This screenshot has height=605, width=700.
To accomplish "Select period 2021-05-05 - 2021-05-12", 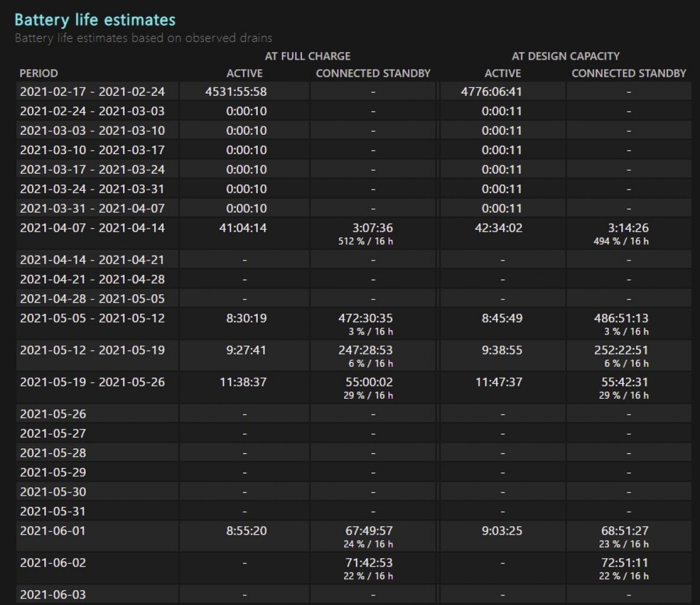I will pyautogui.click(x=92, y=318).
